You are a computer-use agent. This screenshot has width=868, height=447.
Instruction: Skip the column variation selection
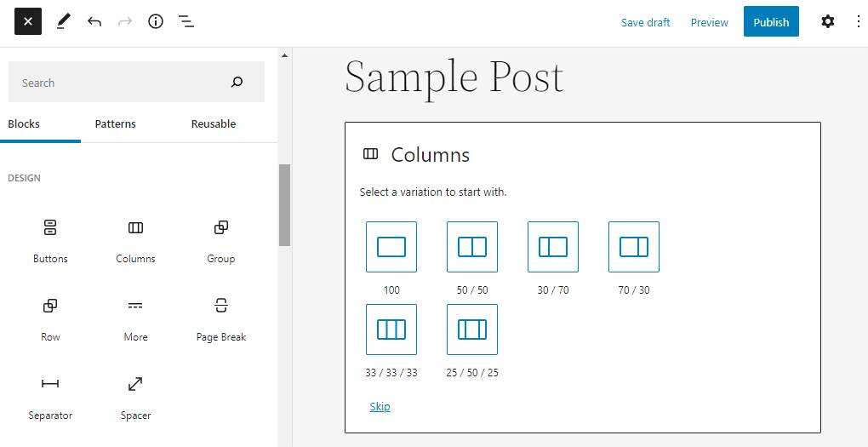click(380, 407)
